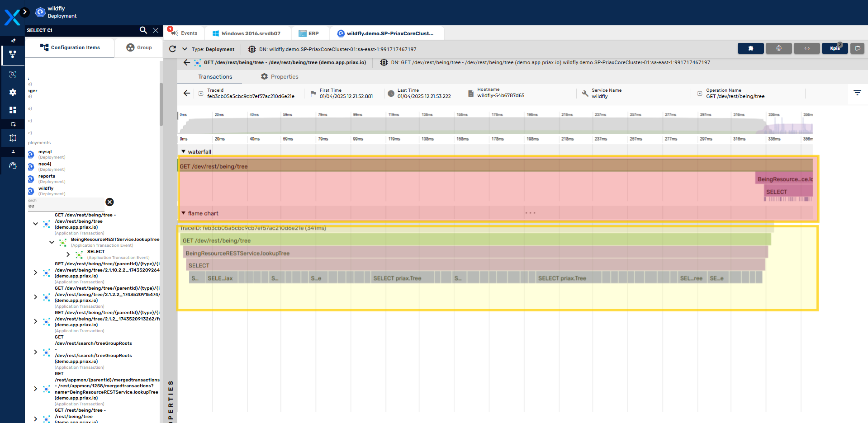The height and width of the screenshot is (423, 868).
Task: Go back using arrow next to TraceId
Action: (187, 93)
